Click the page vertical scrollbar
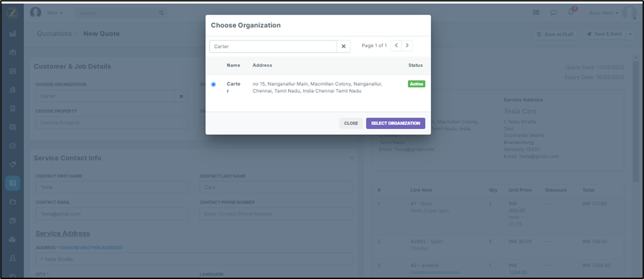 [x=636, y=121]
